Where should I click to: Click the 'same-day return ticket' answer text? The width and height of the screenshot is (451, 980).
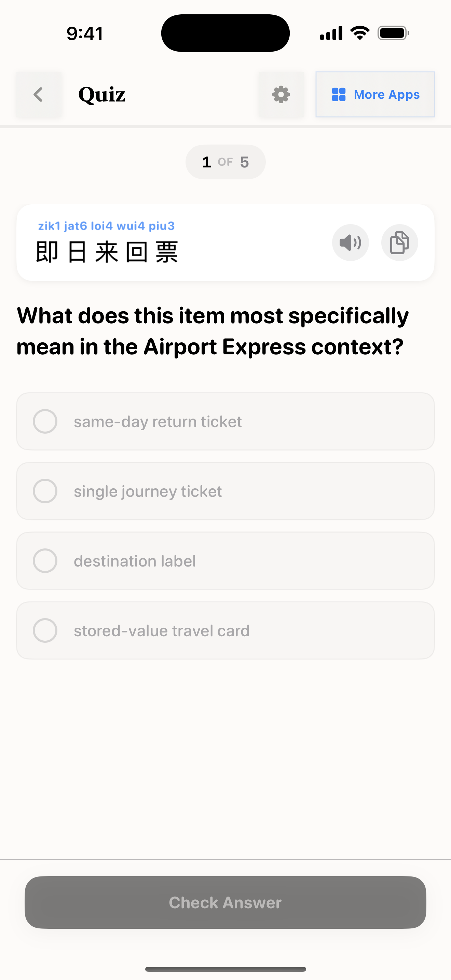click(x=158, y=422)
